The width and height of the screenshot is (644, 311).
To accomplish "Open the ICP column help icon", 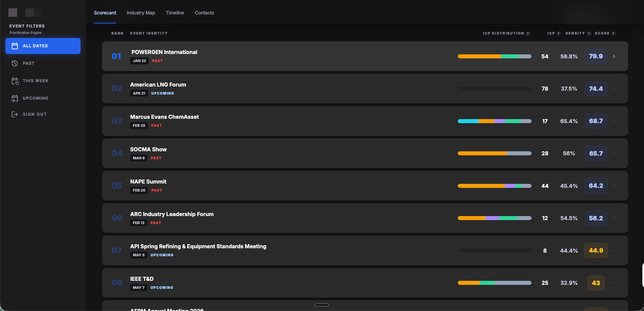I will tap(558, 33).
